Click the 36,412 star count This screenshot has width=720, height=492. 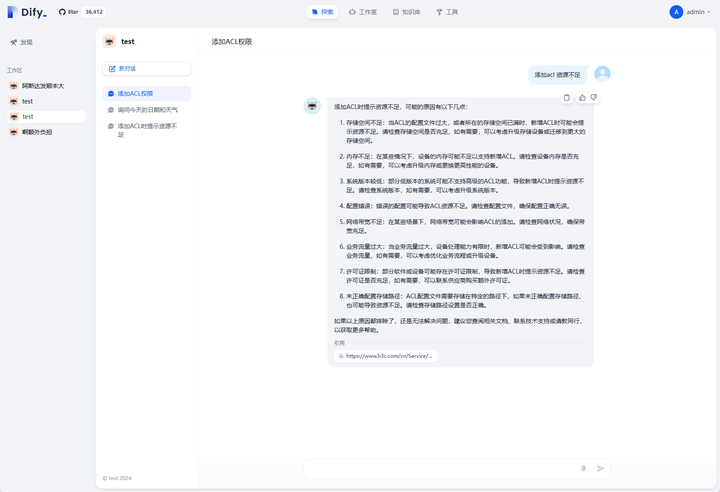point(94,12)
